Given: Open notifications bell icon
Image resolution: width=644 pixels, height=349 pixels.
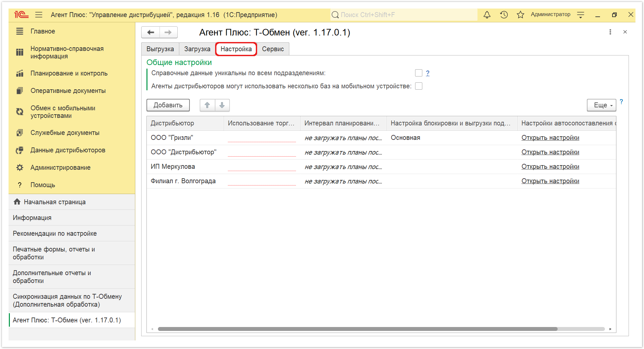Looking at the screenshot, I should 487,15.
